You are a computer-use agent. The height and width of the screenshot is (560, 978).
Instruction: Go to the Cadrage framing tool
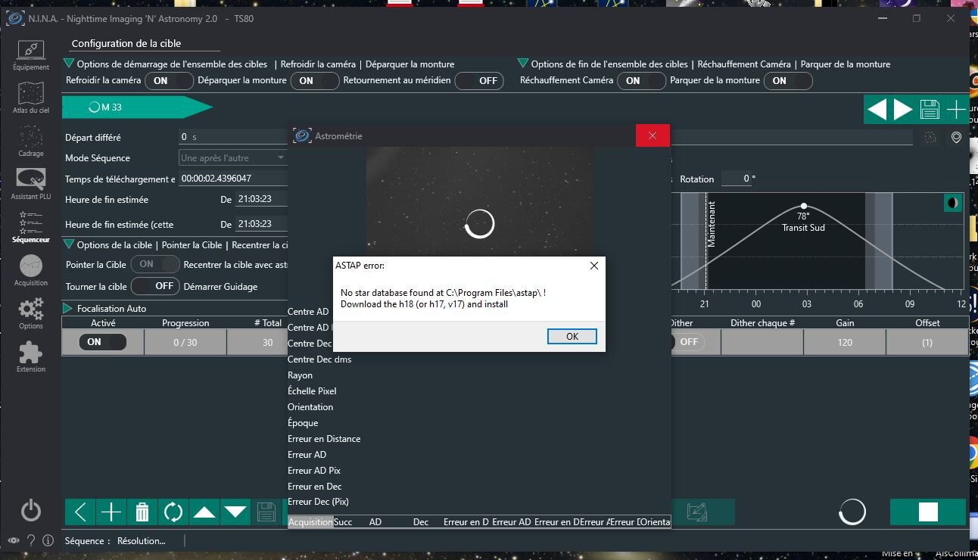[30, 142]
